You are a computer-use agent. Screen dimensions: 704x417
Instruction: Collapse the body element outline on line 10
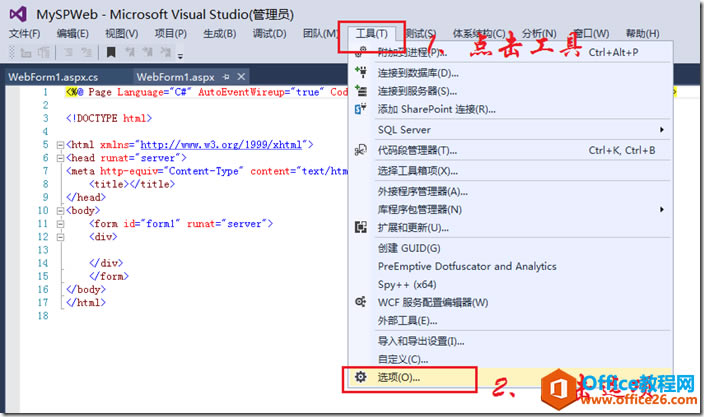(x=60, y=211)
